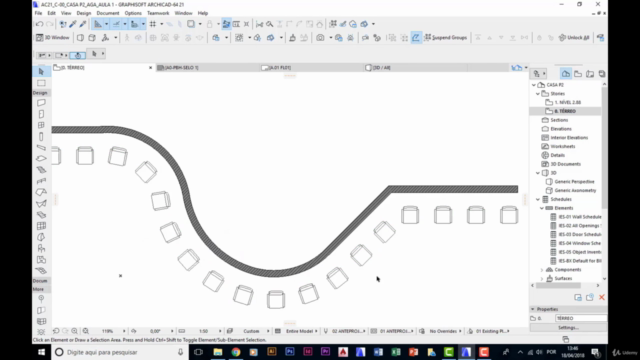This screenshot has width=640, height=360.
Task: Click the Navigator's horizontal scrollbar
Action: click(558, 286)
